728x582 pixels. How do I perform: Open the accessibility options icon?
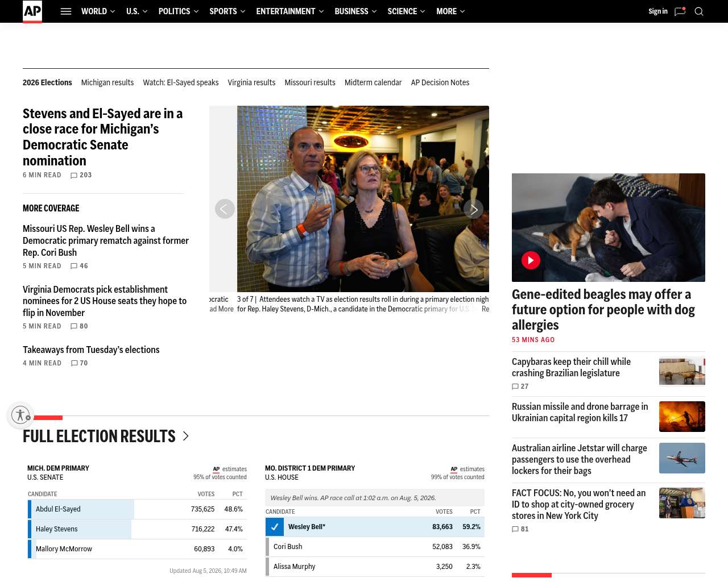pos(21,415)
